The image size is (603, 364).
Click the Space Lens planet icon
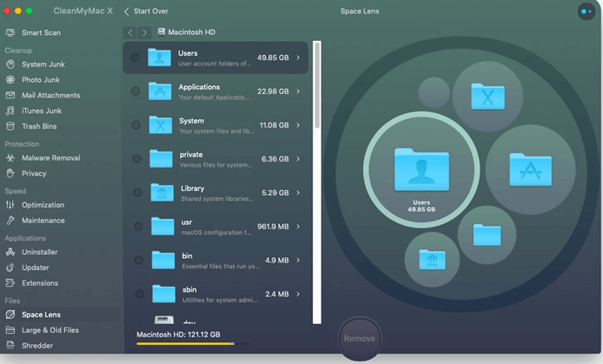pyautogui.click(x=10, y=315)
